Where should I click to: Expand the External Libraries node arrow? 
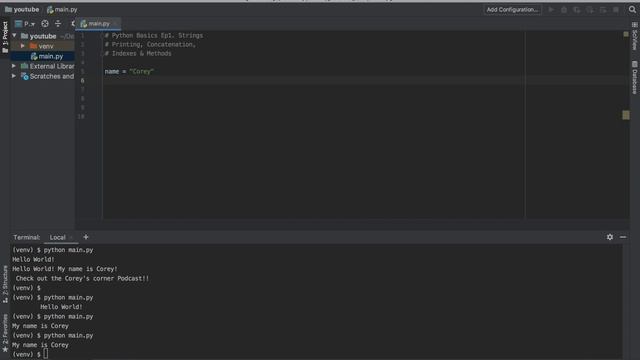[14, 66]
